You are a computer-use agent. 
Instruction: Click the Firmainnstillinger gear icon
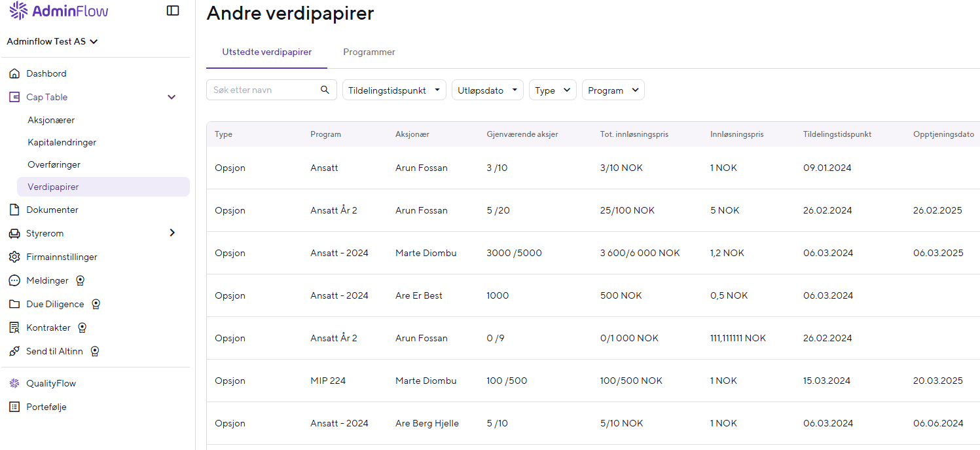pos(14,257)
